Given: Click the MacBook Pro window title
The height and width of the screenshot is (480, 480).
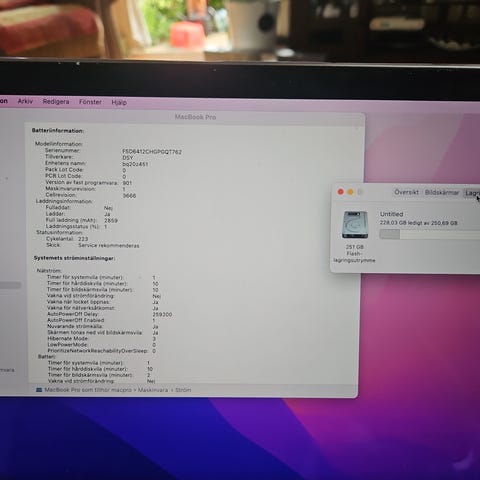Looking at the screenshot, I should point(195,117).
